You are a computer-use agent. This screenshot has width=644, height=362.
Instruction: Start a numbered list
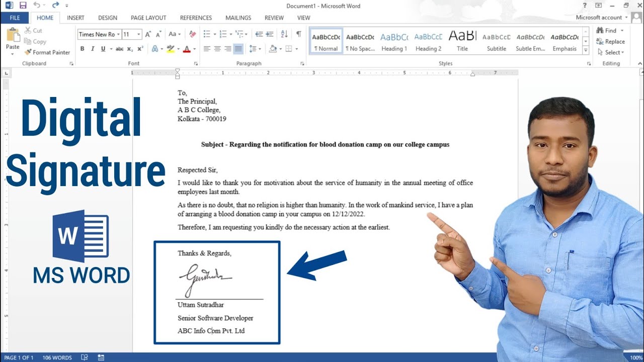[223, 34]
